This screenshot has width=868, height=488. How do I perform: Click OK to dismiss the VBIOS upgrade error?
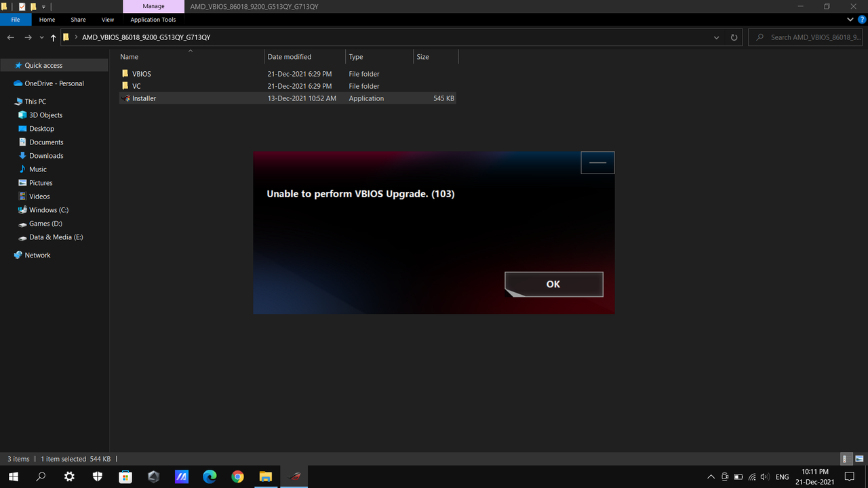[553, 284]
